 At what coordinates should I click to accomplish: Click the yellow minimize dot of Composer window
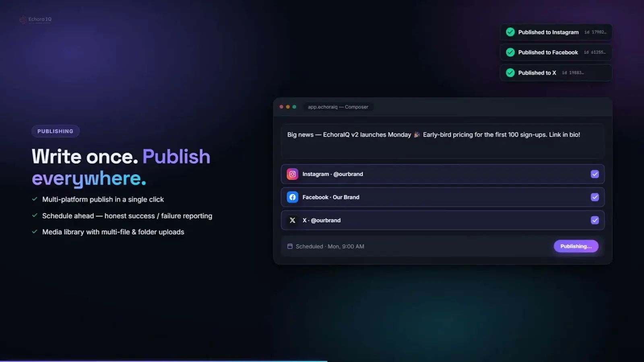point(288,107)
